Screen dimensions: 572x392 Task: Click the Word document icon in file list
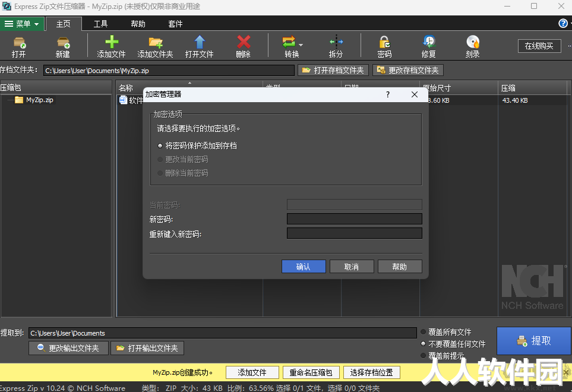[x=123, y=100]
